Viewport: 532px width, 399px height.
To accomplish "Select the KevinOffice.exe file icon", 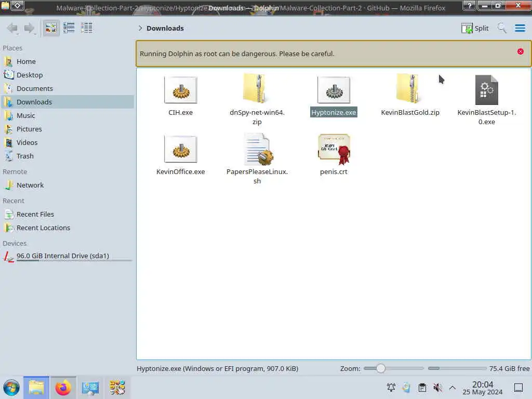I will (180, 149).
